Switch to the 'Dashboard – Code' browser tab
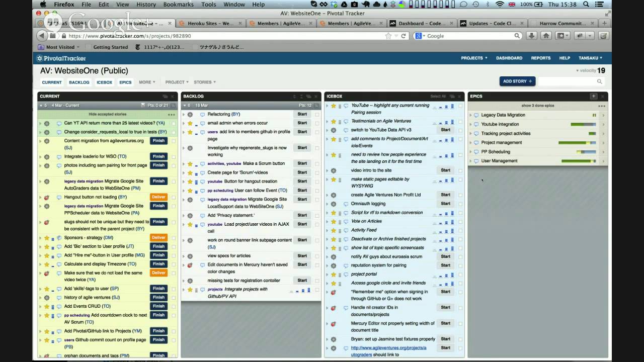Screen dimensions: 644x362 [422, 23]
